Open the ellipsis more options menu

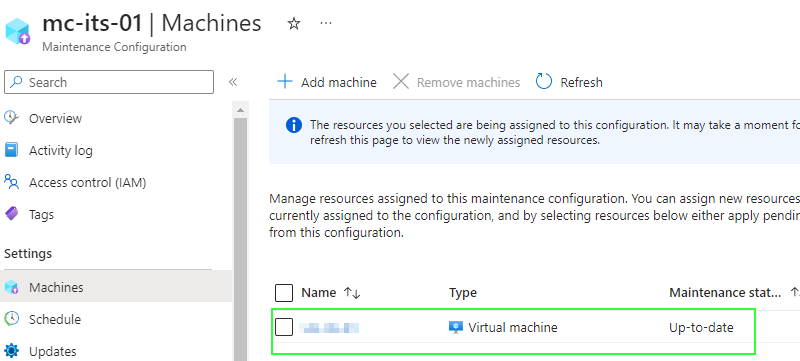click(x=326, y=23)
